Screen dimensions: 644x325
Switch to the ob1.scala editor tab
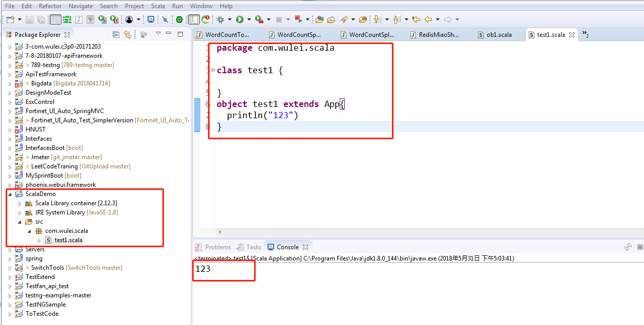click(x=498, y=35)
